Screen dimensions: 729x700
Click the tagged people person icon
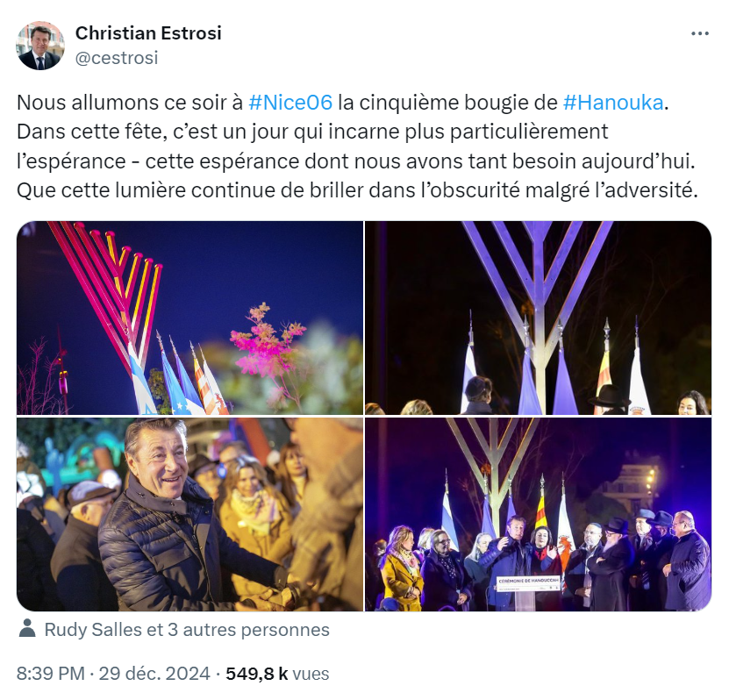coord(27,628)
